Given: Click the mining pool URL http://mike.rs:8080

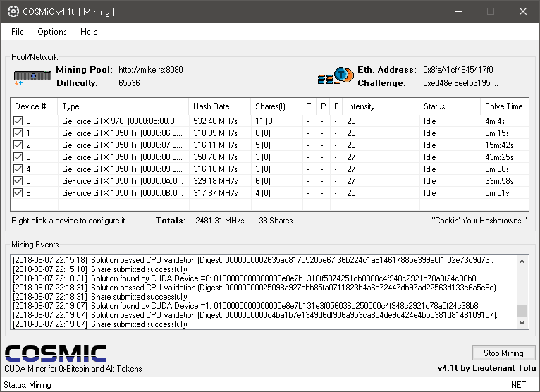Looking at the screenshot, I should (151, 70).
